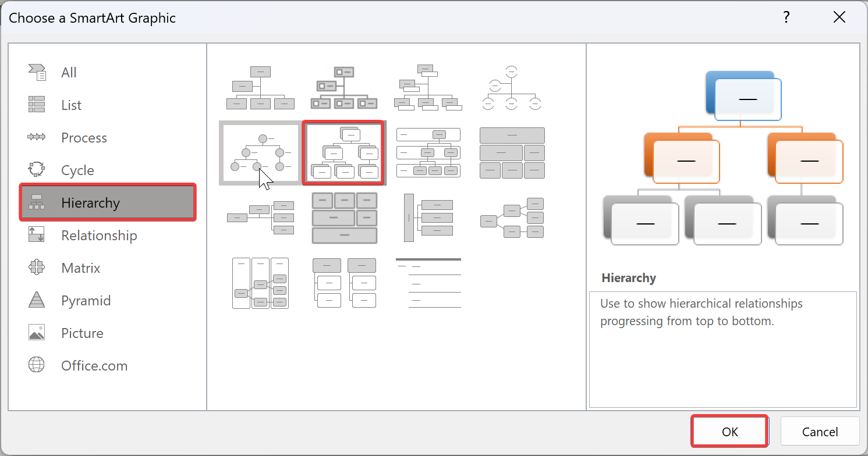This screenshot has width=868, height=456.
Task: Pick the Organization Chart layout thumbnail
Action: tap(260, 87)
